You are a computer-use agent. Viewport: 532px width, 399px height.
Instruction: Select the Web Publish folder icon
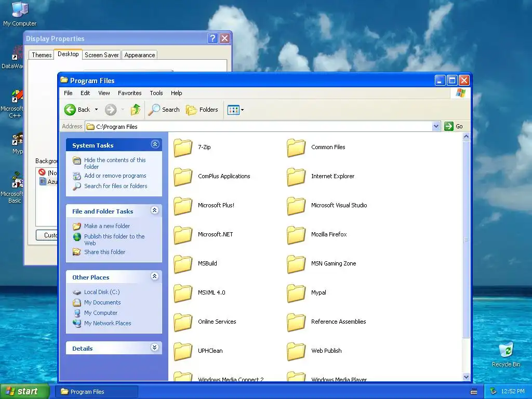296,352
